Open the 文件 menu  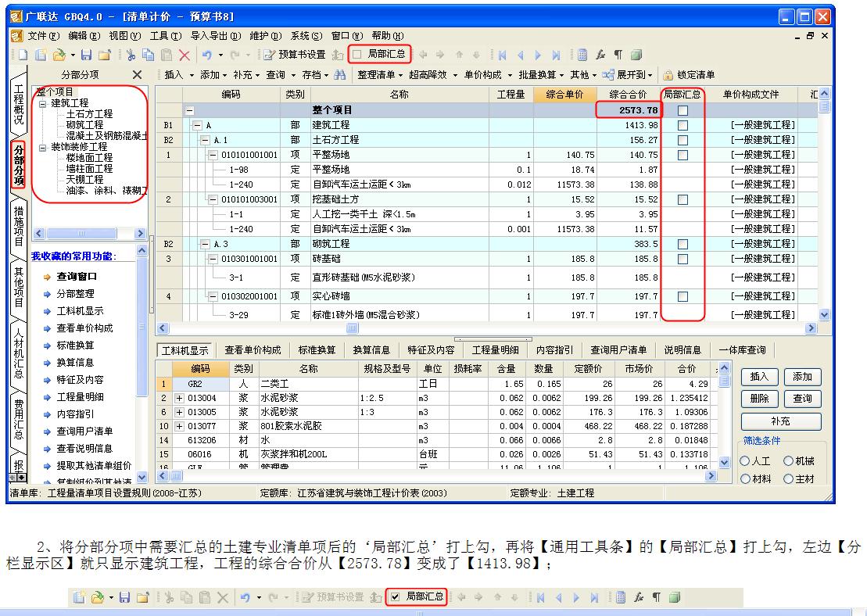[43, 35]
